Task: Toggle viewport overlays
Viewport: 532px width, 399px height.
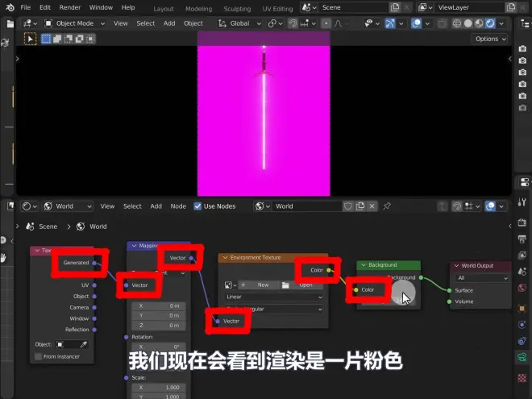Action: pyautogui.click(x=416, y=23)
